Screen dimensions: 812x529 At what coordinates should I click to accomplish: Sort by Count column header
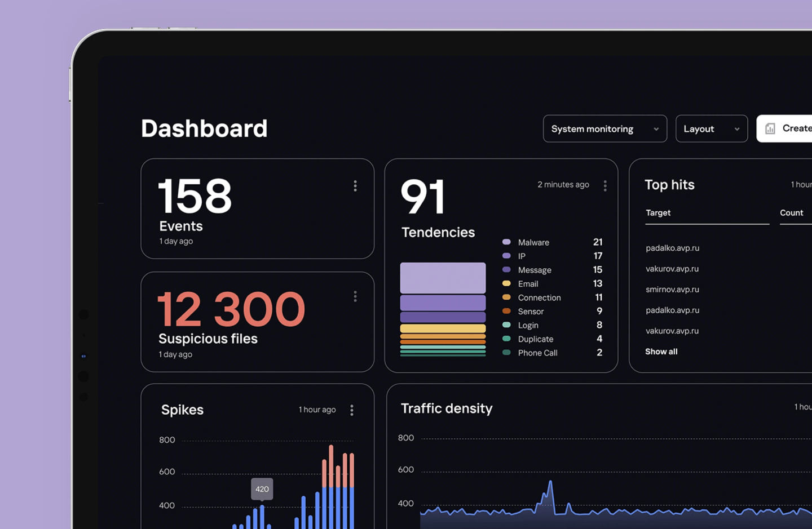pos(792,213)
